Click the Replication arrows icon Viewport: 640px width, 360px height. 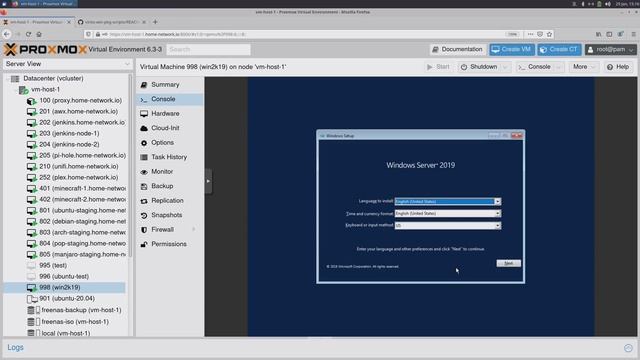(144, 201)
